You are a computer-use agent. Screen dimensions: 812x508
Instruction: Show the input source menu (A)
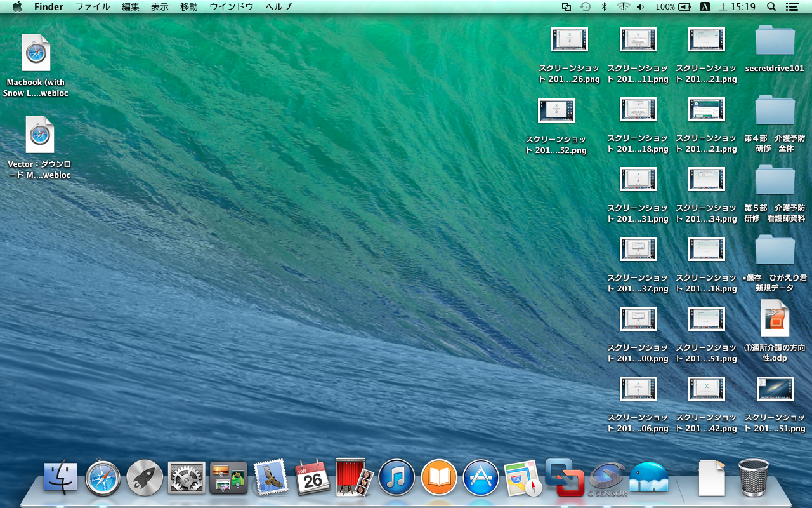(x=705, y=7)
